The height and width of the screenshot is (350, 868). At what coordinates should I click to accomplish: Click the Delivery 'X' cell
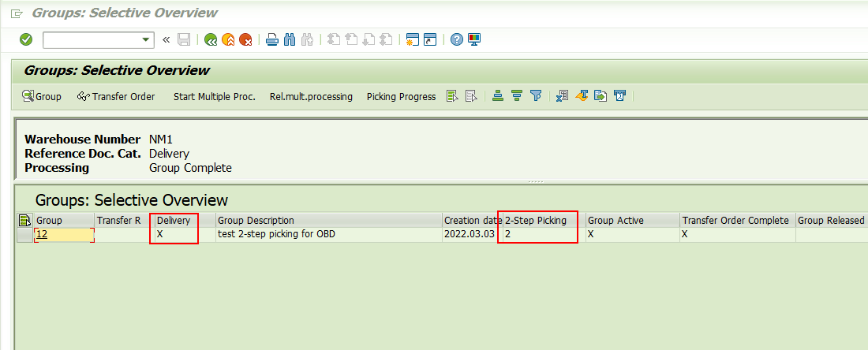pos(185,234)
